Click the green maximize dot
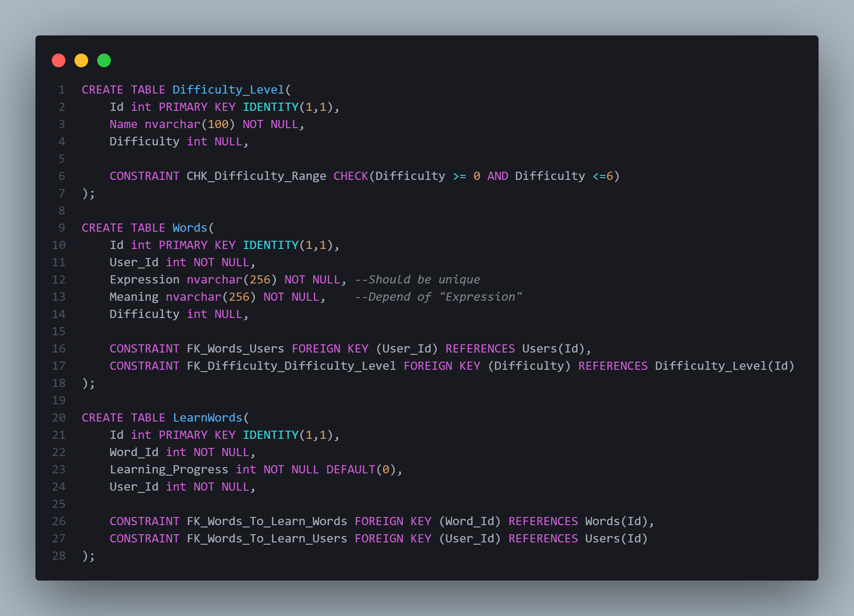 pyautogui.click(x=104, y=60)
